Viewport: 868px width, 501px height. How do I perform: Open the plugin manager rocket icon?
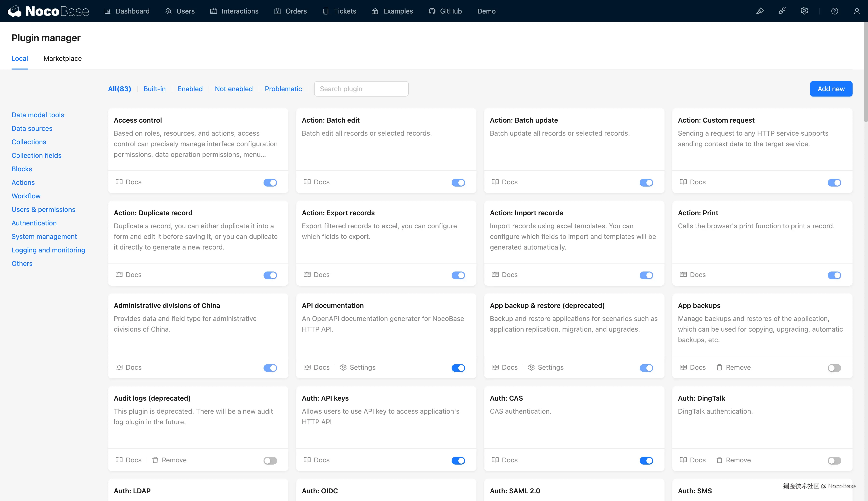click(782, 11)
